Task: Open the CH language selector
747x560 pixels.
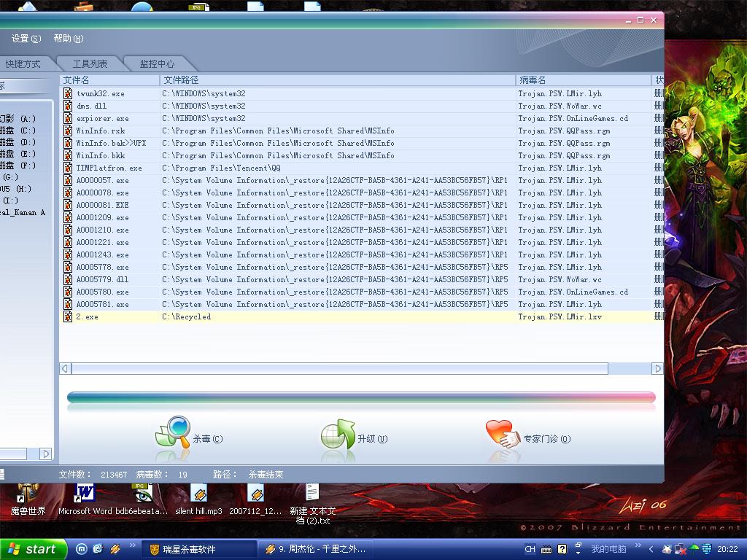Action: 530,549
